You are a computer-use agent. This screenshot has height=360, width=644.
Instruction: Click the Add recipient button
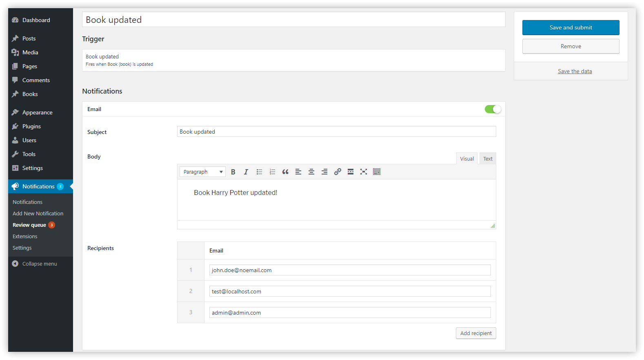[x=476, y=333]
